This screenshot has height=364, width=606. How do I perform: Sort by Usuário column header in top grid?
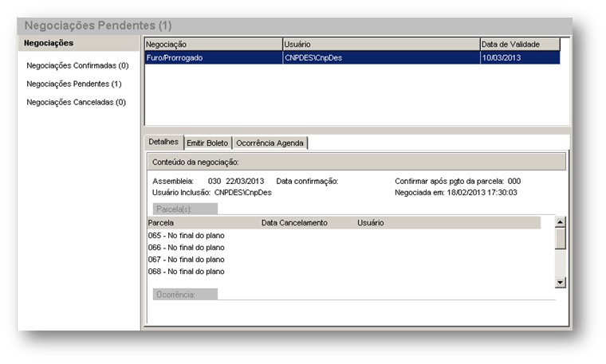pyautogui.click(x=381, y=45)
